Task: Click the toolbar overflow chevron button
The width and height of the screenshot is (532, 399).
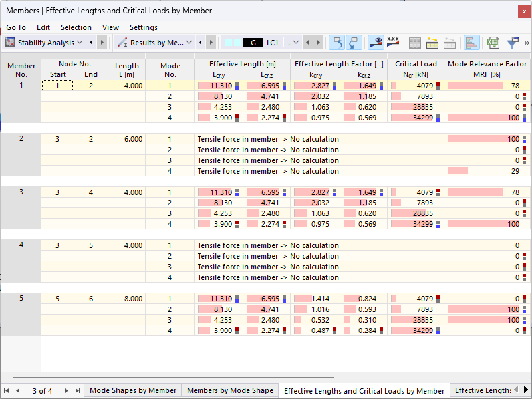Action: pos(527,42)
